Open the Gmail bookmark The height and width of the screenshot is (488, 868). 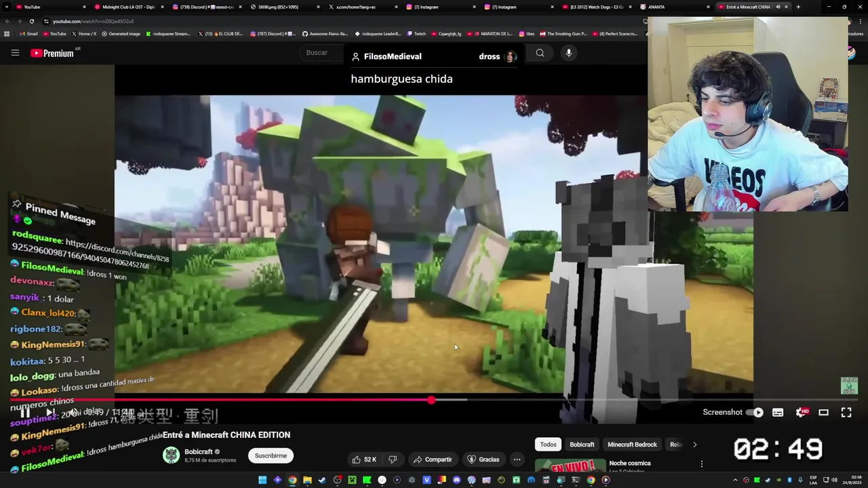pyautogui.click(x=28, y=34)
